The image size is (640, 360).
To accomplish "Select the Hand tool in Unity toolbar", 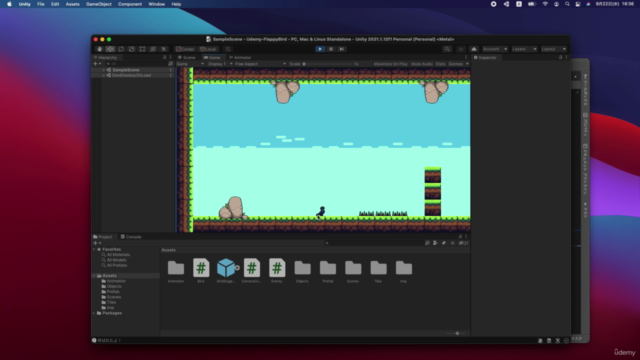I will pyautogui.click(x=100, y=49).
